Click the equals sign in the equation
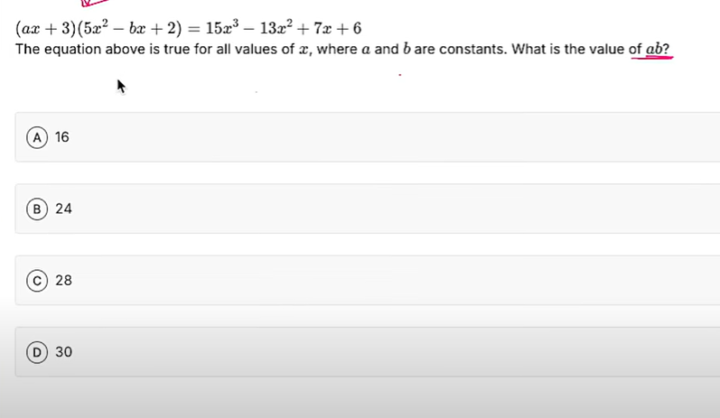This screenshot has width=720, height=418. coord(191,28)
